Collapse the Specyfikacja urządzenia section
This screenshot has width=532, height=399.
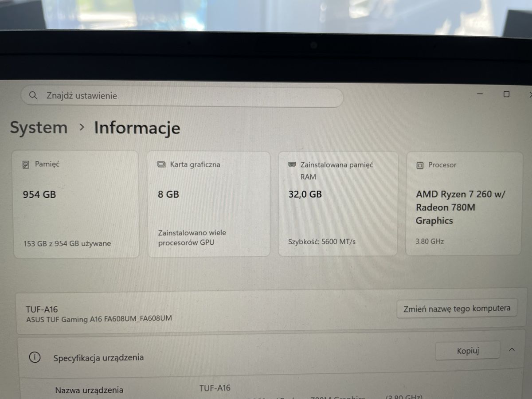point(512,350)
